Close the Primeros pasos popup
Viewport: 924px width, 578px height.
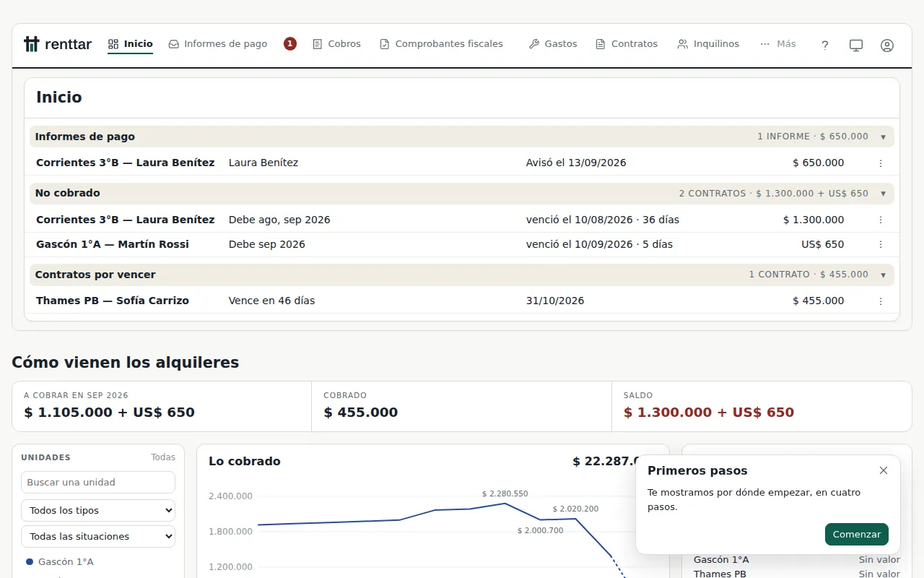[x=884, y=470]
